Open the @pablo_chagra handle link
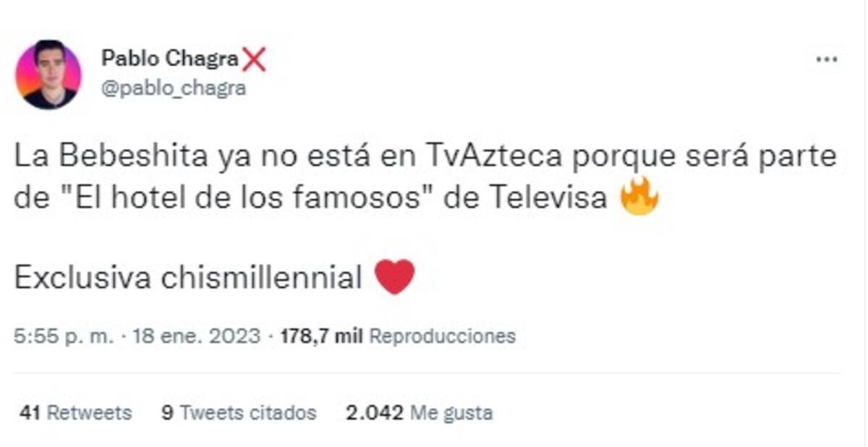Viewport: 868px width, 447px height. (x=173, y=88)
